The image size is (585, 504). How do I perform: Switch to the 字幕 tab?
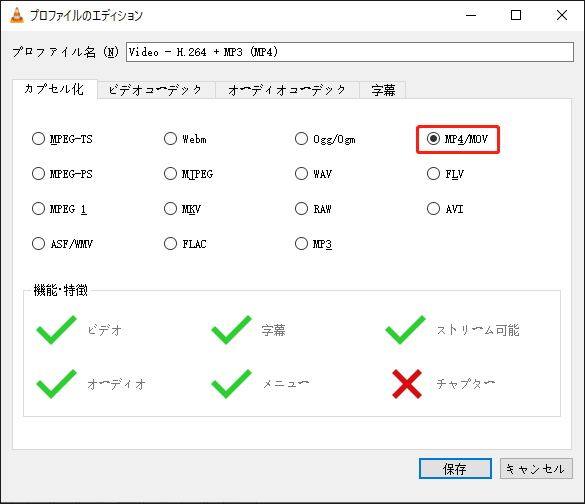pyautogui.click(x=383, y=90)
